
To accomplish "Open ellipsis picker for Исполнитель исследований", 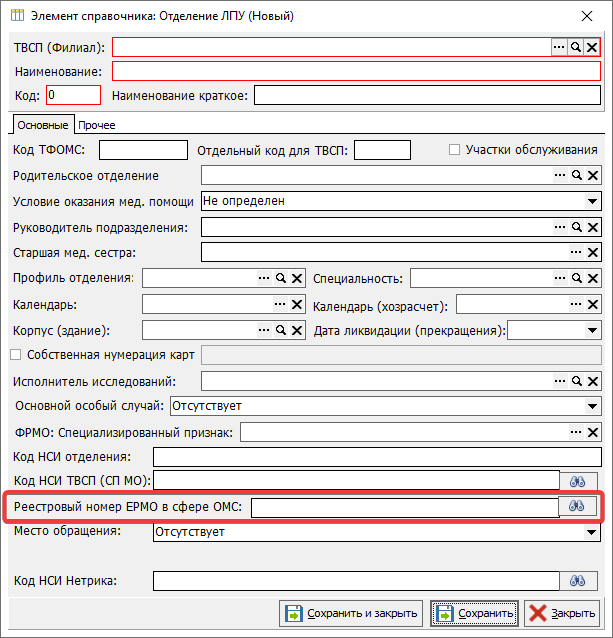I will [x=560, y=381].
